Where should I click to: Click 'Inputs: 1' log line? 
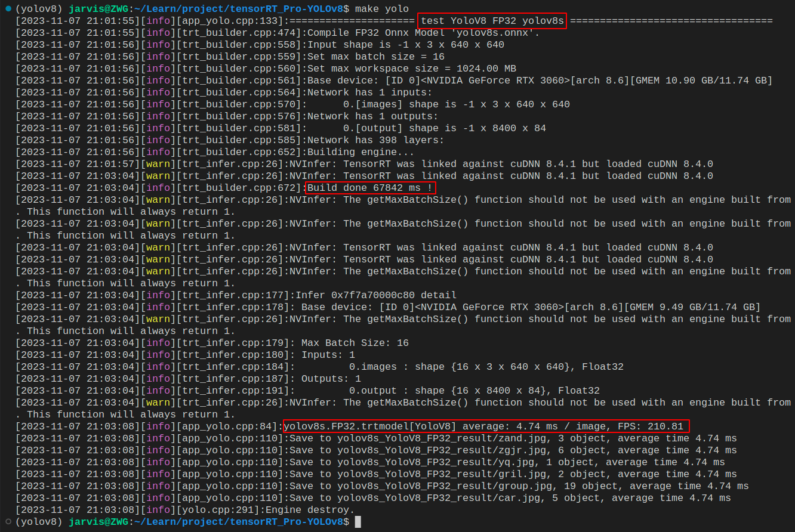coord(185,355)
